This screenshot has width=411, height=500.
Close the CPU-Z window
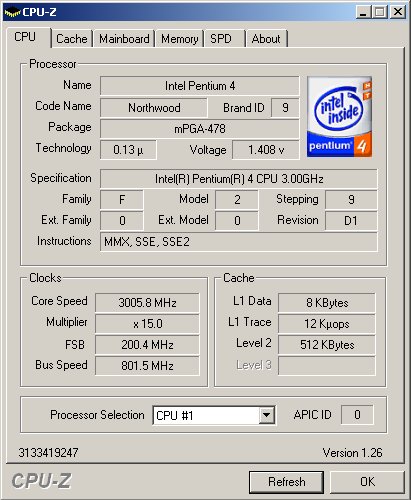(x=398, y=12)
